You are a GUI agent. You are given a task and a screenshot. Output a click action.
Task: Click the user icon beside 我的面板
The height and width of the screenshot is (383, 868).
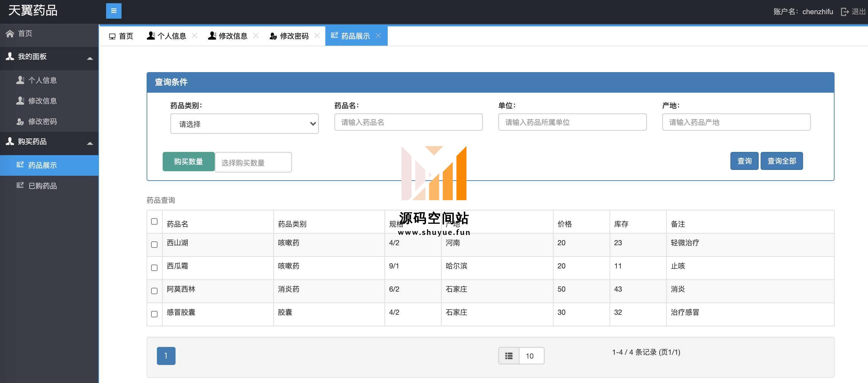[x=10, y=56]
